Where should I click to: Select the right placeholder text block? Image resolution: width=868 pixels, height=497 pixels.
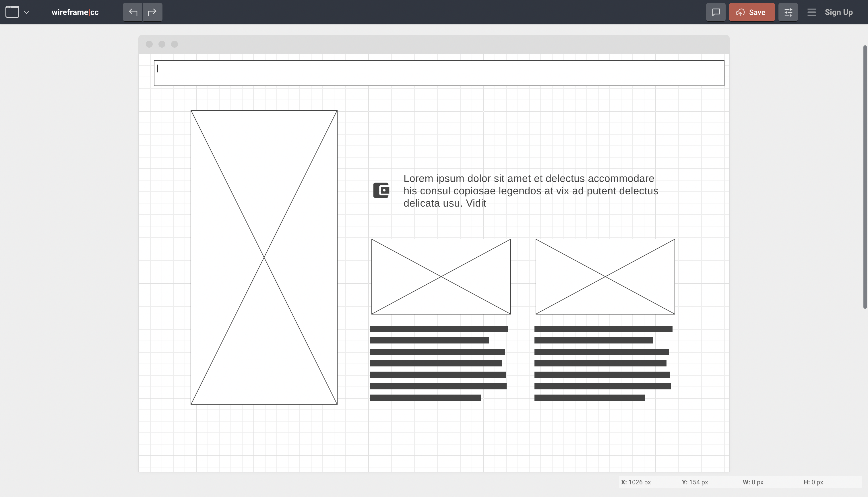tap(603, 363)
